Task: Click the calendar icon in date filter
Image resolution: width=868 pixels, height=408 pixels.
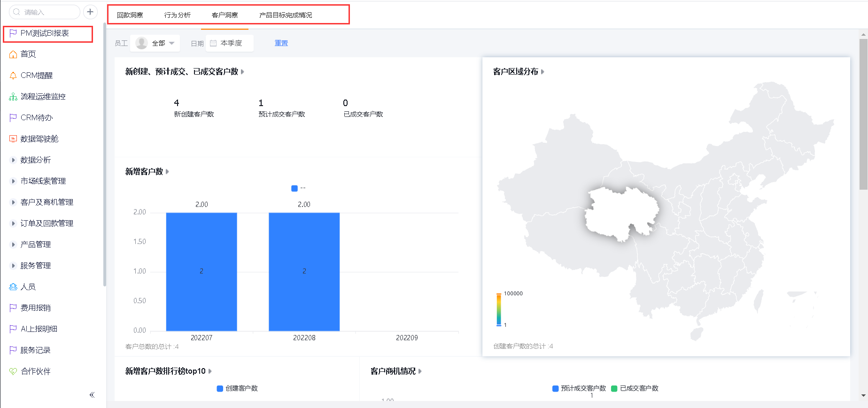Action: 213,43
